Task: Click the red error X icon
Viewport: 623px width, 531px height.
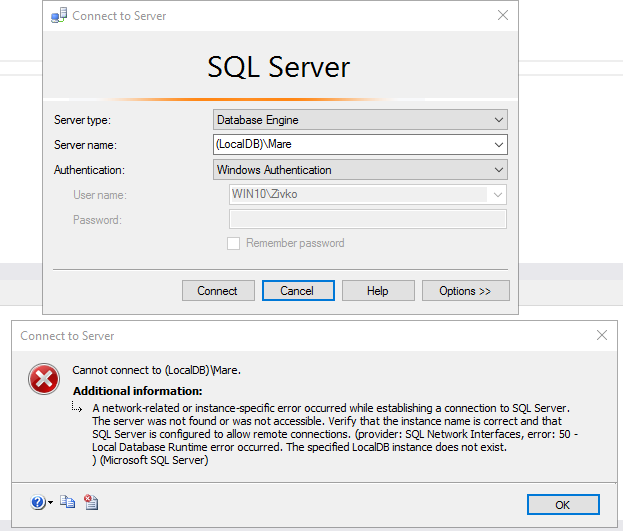Action: (x=44, y=380)
